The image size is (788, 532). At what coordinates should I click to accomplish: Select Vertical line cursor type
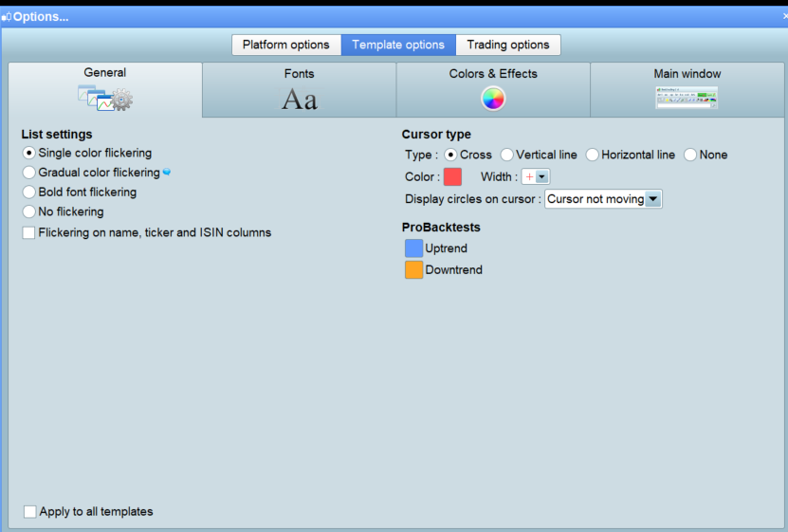click(506, 155)
